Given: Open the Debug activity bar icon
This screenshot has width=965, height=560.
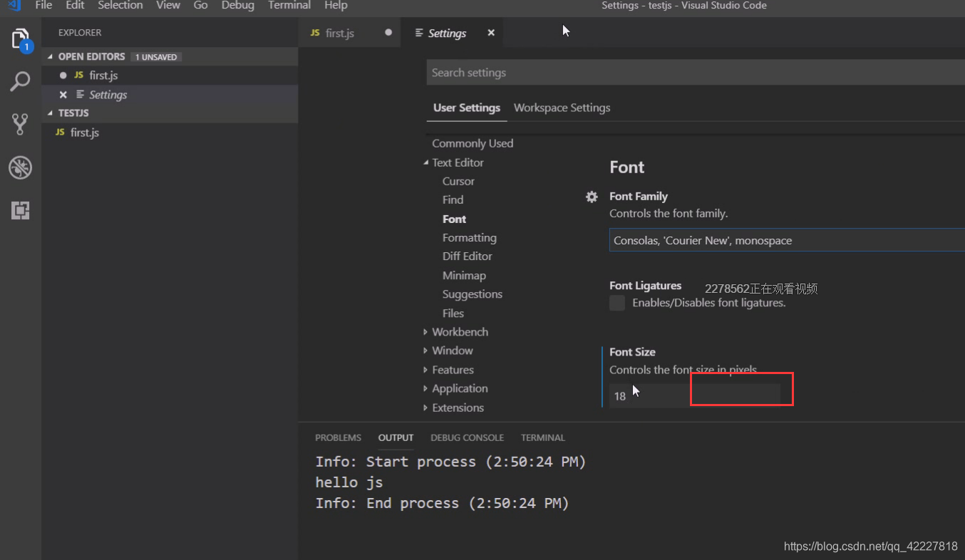Looking at the screenshot, I should (x=20, y=168).
